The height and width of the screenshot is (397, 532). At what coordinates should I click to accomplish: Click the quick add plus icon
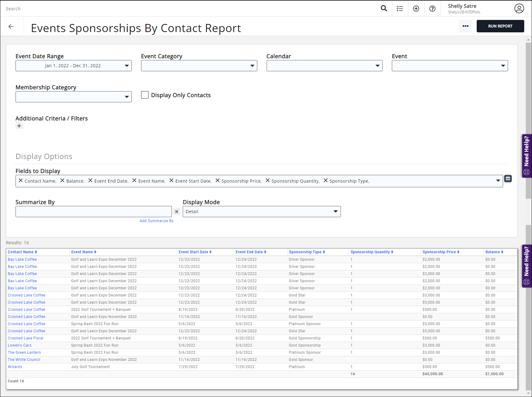[x=416, y=9]
